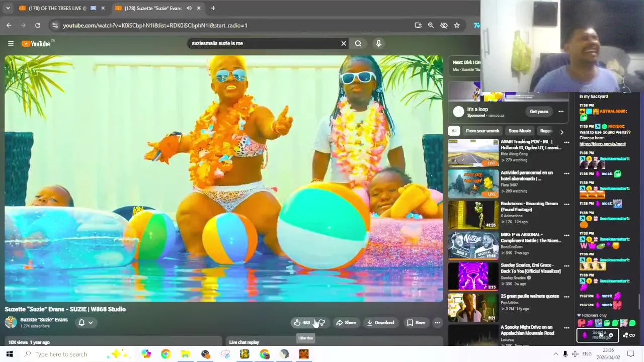Open the taskbar clock showing 23:36
Viewport: 644px width, 362px height.
608,354
